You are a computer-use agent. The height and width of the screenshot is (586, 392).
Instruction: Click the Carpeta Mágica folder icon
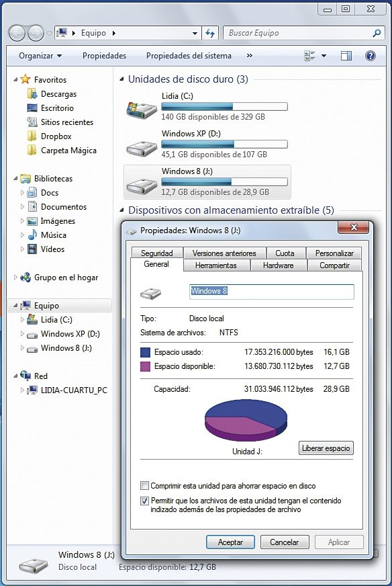tap(32, 151)
